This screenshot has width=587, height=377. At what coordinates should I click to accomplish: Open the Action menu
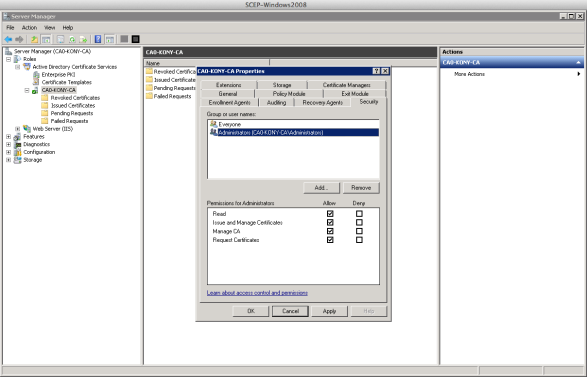pyautogui.click(x=29, y=28)
